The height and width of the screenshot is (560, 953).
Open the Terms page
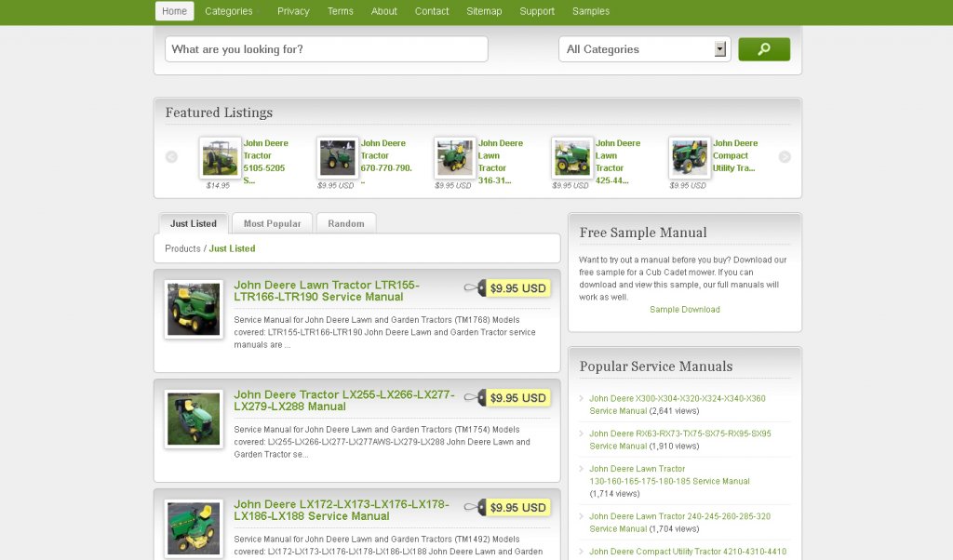(x=341, y=11)
